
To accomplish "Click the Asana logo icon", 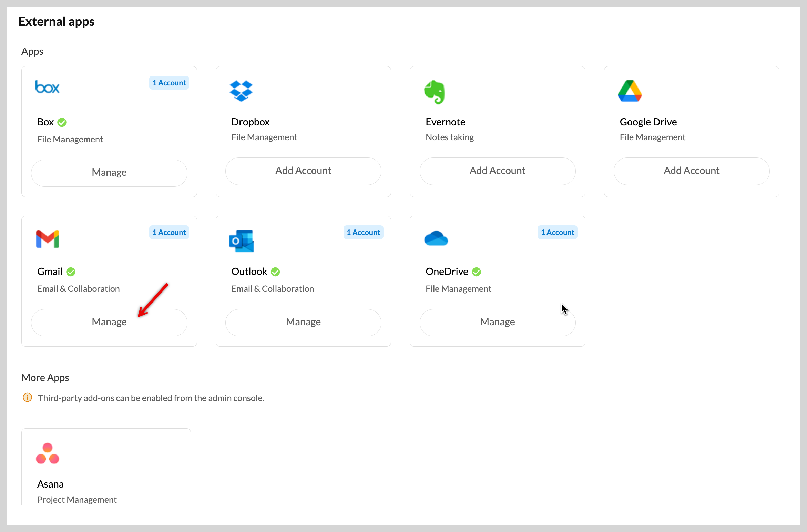I will 48,453.
